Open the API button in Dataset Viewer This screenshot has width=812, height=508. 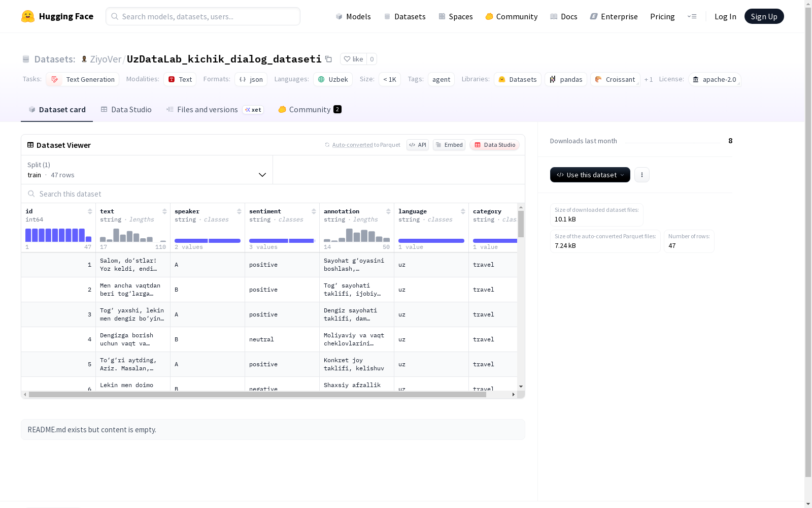[418, 145]
